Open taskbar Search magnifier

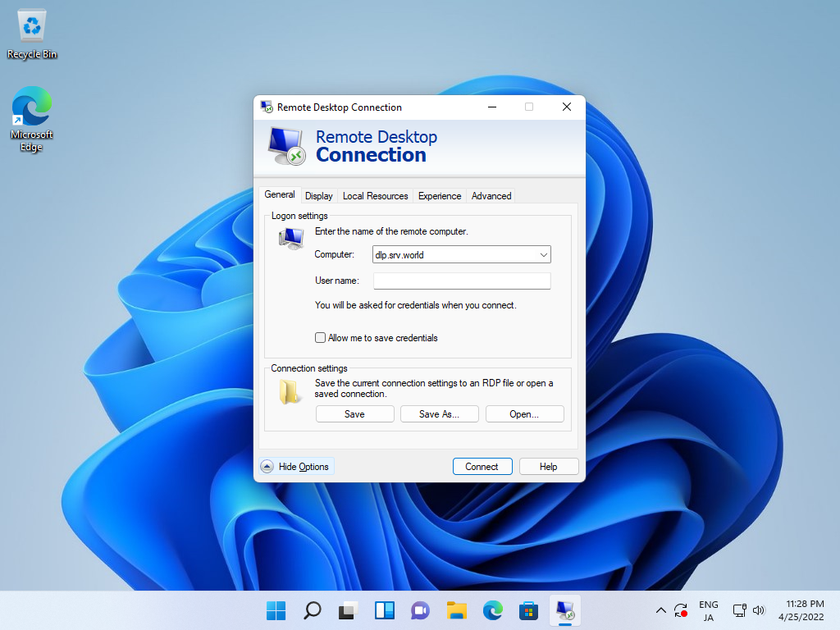312,610
